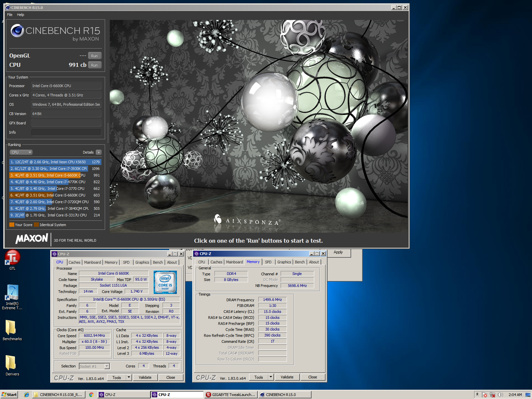532x399 pixels.
Task: Click Validate in the left CPU-Z window
Action: coord(145,377)
